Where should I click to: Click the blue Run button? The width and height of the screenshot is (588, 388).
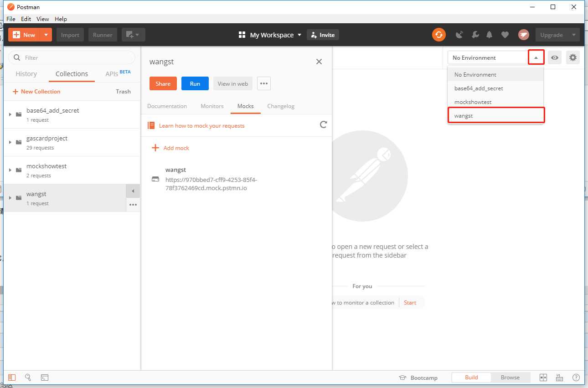(x=195, y=83)
